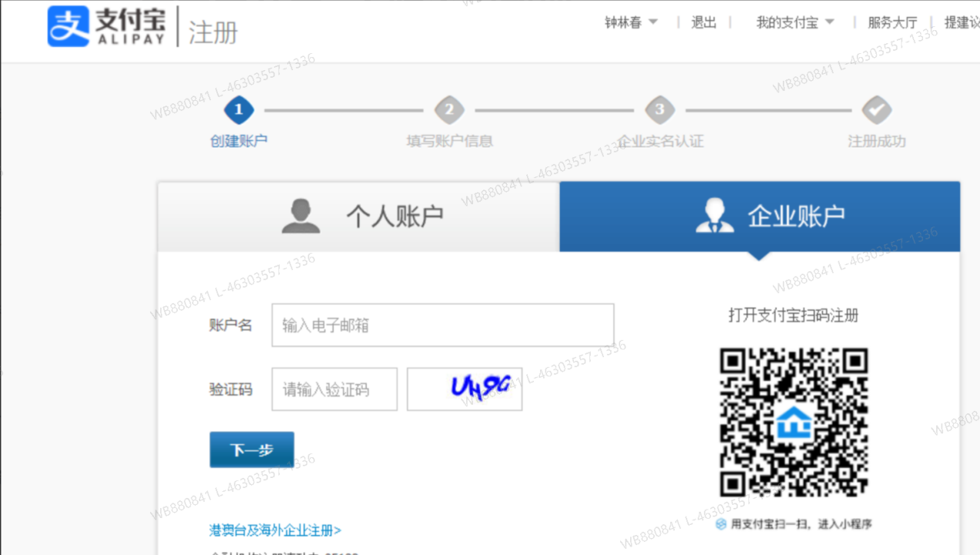The image size is (980, 555).
Task: Click the QR code image
Action: click(794, 422)
